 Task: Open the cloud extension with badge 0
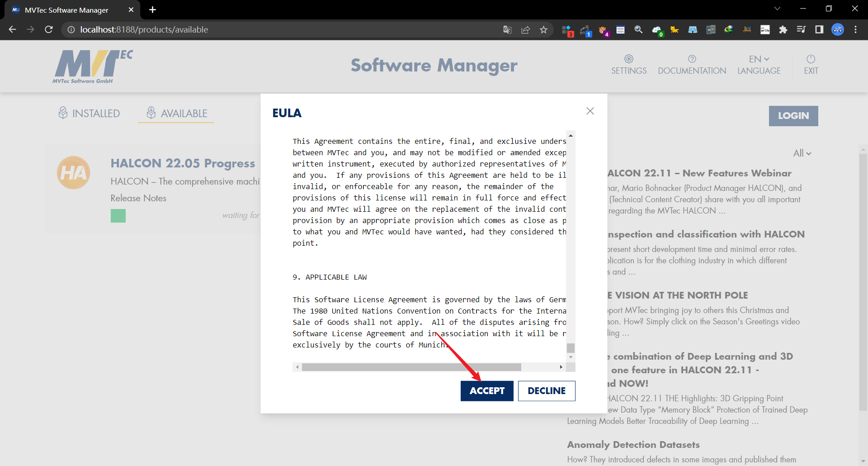(x=657, y=30)
